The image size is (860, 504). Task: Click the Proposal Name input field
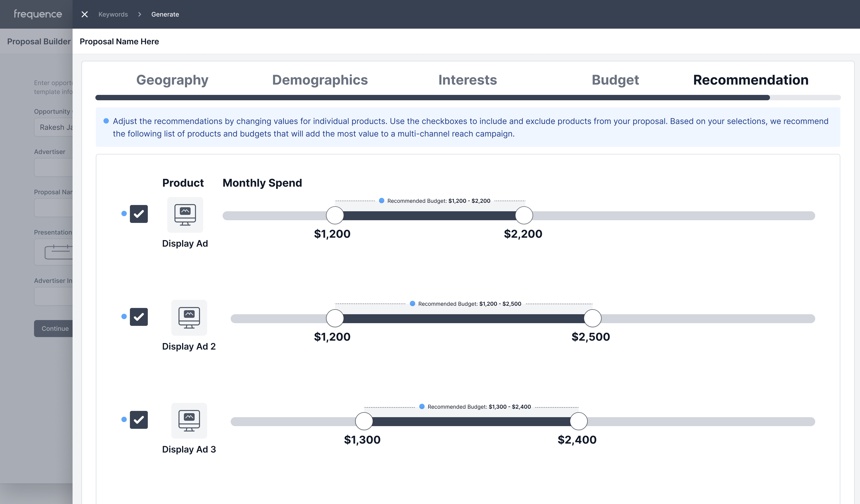(x=54, y=208)
